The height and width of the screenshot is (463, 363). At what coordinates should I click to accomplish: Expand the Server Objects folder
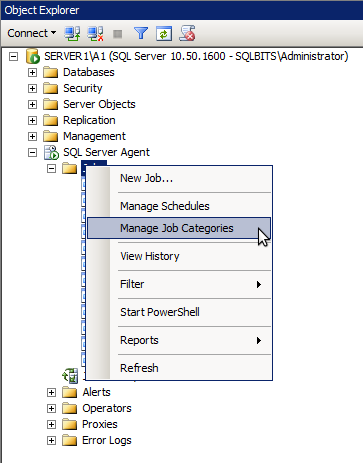(32, 104)
